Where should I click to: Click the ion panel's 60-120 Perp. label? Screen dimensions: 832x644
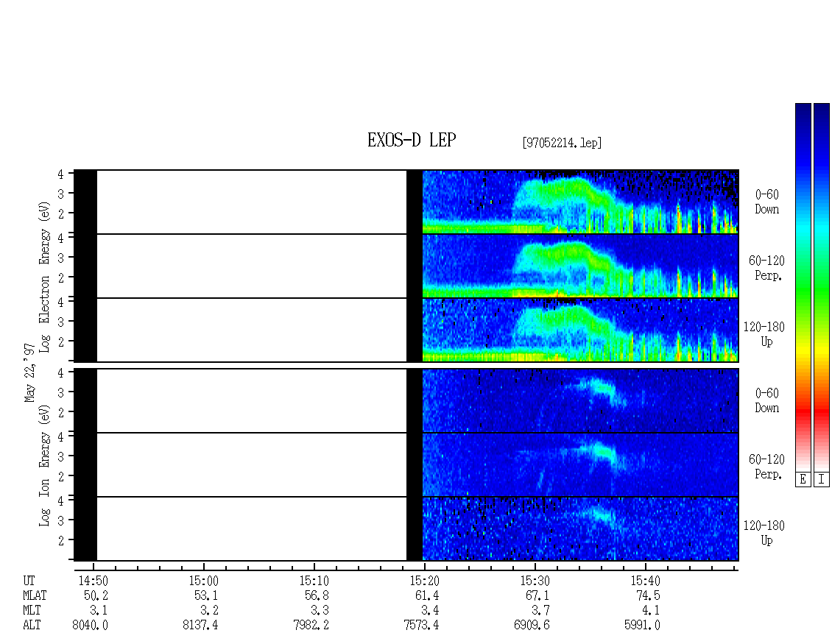(x=766, y=467)
